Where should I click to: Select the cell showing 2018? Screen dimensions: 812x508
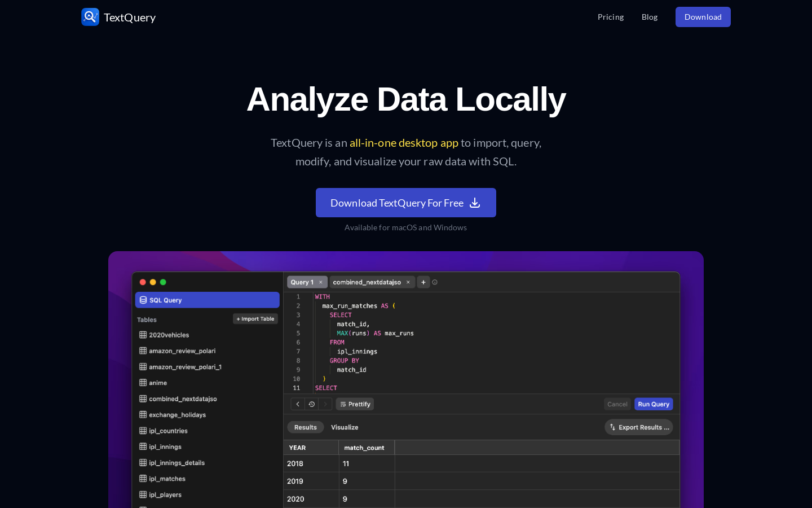(311, 463)
